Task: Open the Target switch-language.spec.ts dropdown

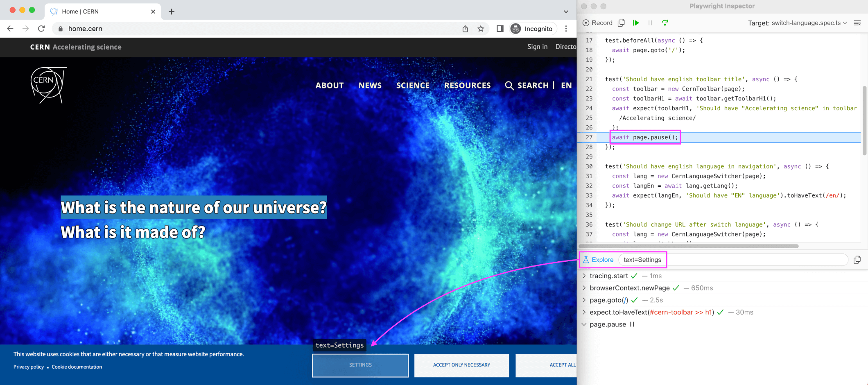Action: pos(797,23)
